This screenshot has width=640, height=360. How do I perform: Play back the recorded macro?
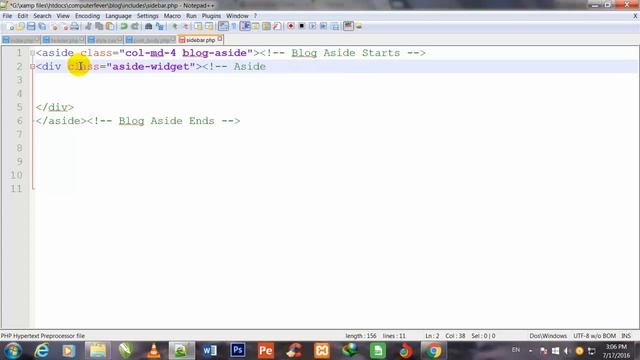pos(312,27)
